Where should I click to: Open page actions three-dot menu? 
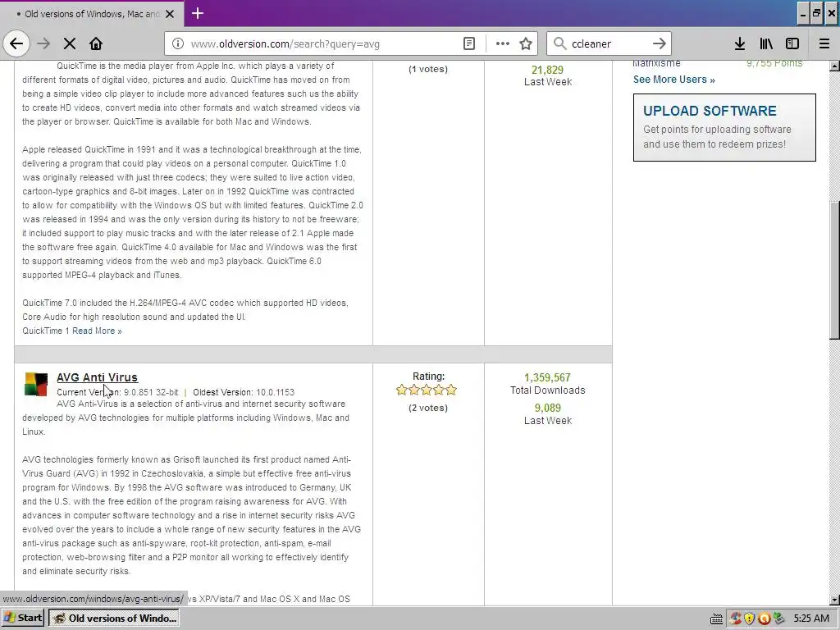[x=503, y=43]
